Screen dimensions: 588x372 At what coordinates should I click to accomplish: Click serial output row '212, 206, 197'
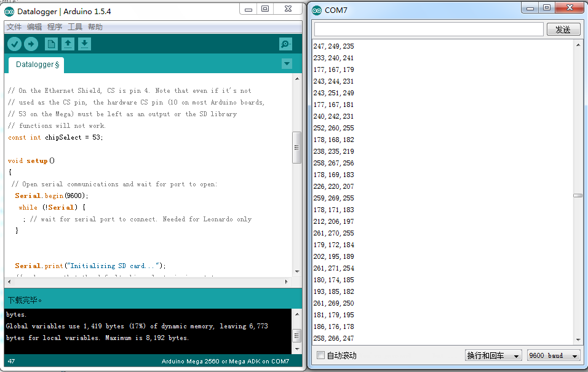click(334, 221)
